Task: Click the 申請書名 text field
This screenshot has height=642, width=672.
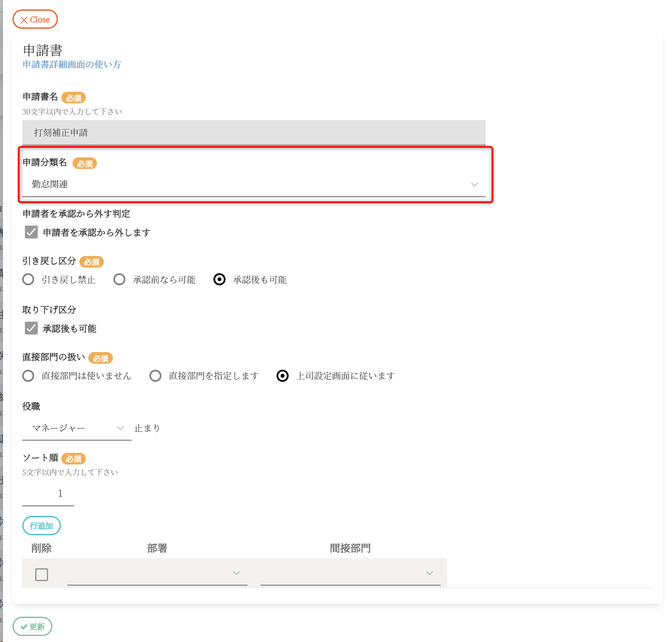Action: (254, 133)
